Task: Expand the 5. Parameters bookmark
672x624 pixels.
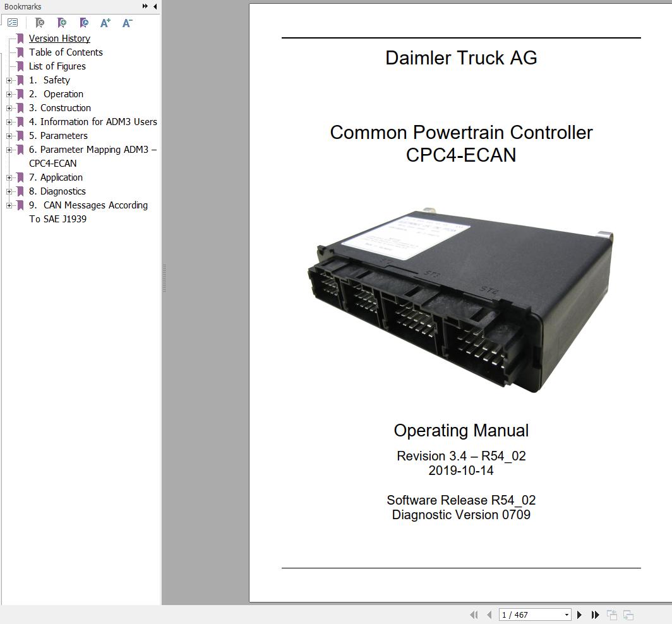Action: 9,136
